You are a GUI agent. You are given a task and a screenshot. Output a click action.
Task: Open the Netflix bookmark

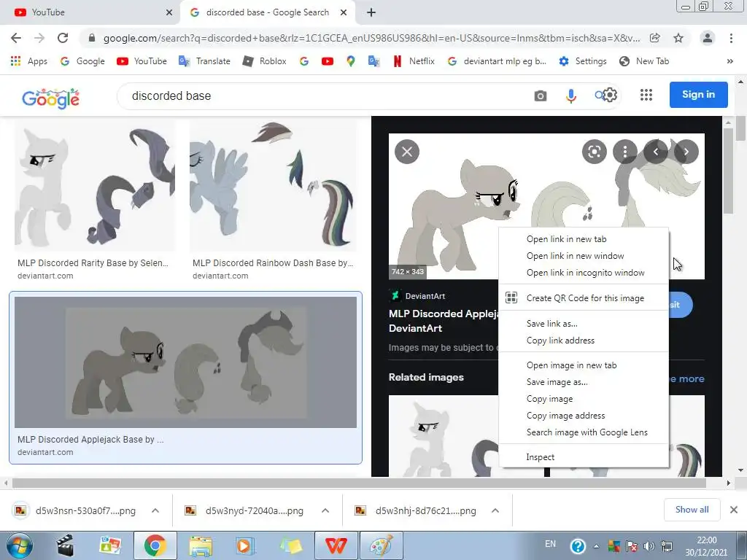414,61
